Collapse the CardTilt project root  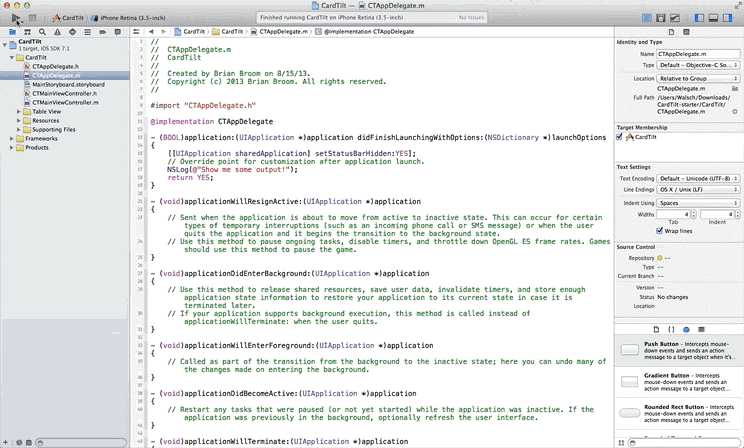[5, 45]
